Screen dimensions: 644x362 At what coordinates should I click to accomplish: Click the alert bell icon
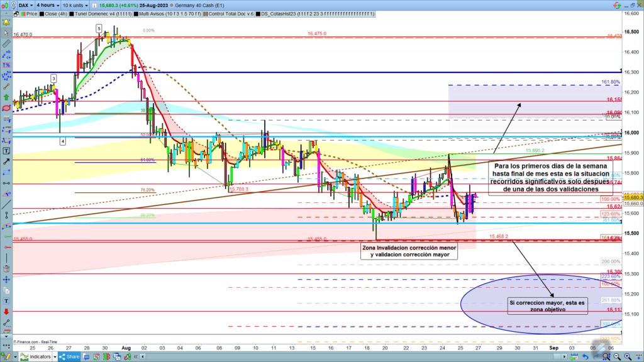point(6,22)
